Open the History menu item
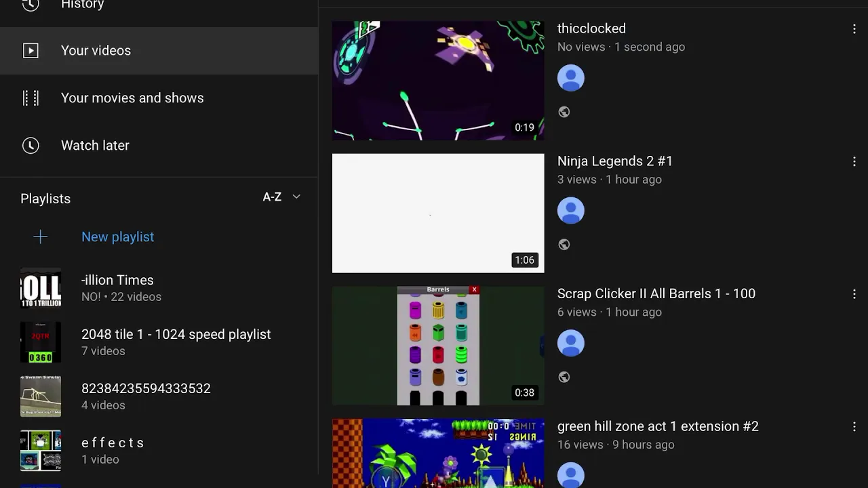This screenshot has height=488, width=868. (x=159, y=7)
